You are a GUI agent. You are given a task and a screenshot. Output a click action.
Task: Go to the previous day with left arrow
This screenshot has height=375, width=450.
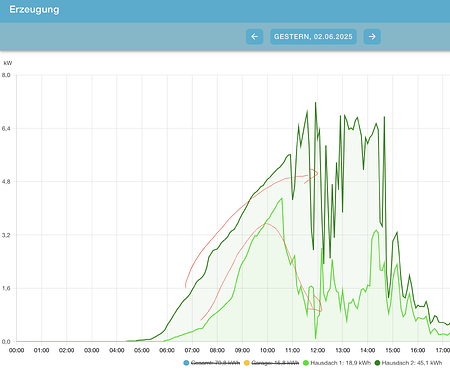(x=255, y=37)
